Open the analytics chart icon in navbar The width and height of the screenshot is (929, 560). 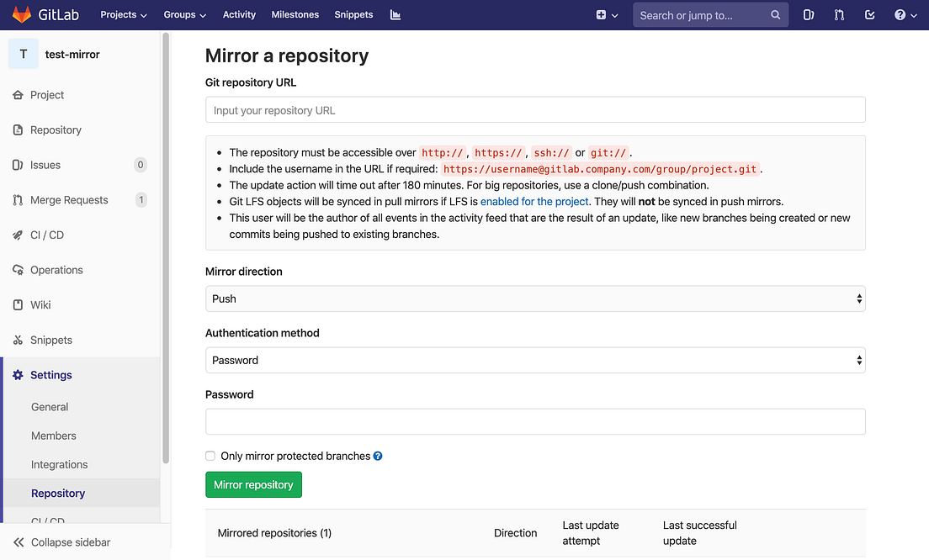pos(395,14)
